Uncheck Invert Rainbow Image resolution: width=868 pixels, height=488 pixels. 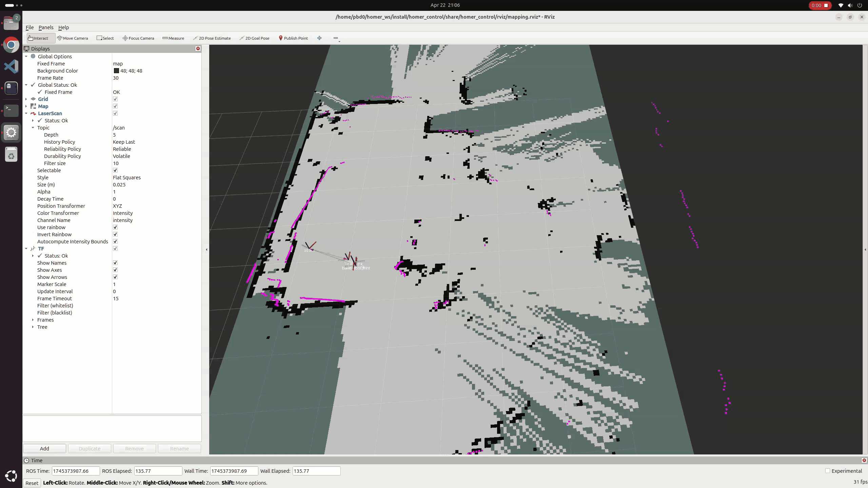115,234
